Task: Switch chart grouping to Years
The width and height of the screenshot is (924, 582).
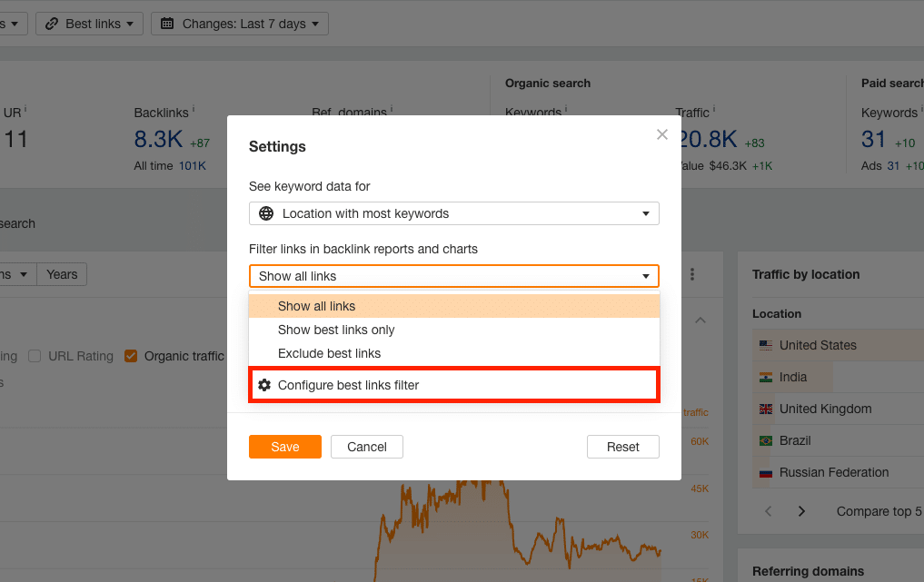Action: click(62, 274)
